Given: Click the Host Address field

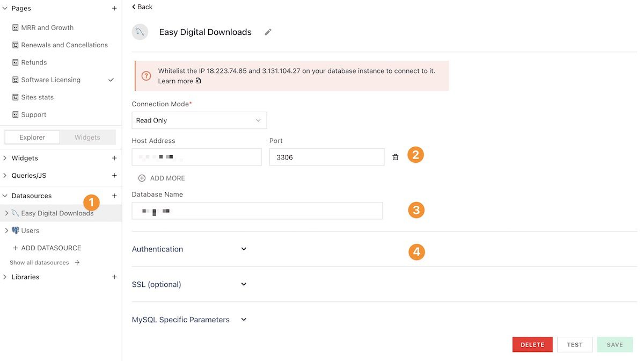Looking at the screenshot, I should click(x=196, y=157).
